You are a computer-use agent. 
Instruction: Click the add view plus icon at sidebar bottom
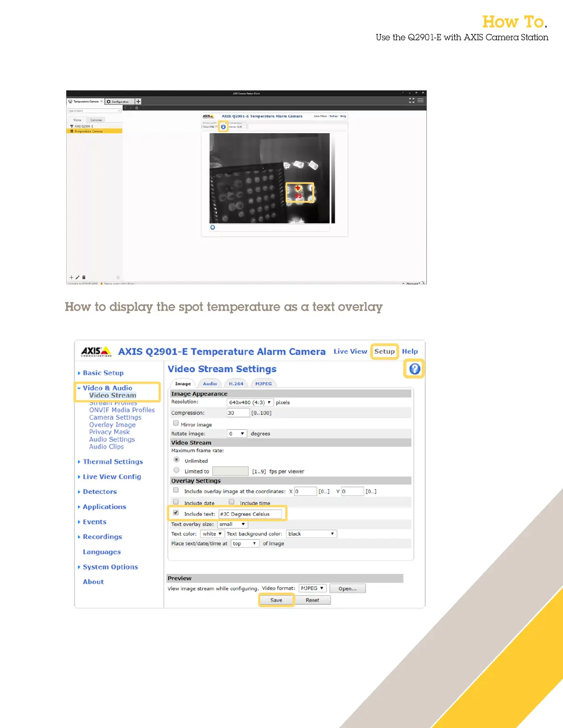pos(71,277)
